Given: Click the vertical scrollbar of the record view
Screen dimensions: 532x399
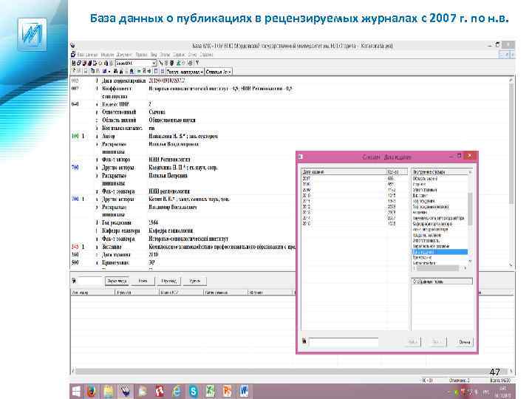Looking at the screenshot, I should pos(511,172).
